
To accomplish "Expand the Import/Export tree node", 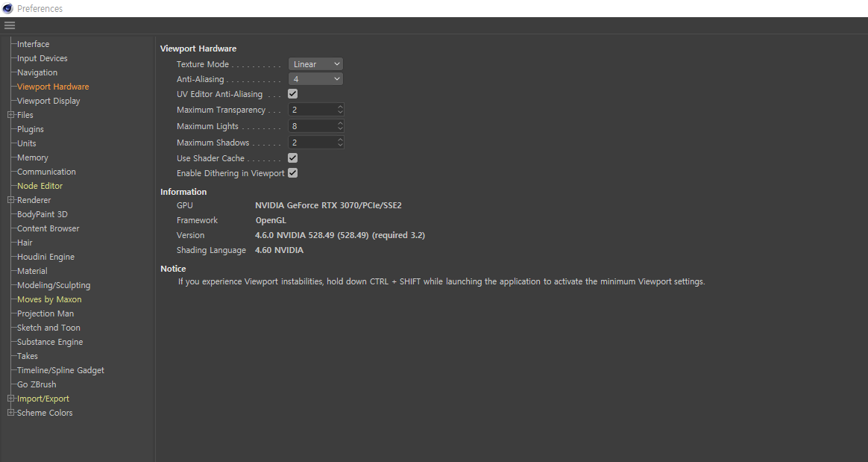I will pyautogui.click(x=10, y=399).
